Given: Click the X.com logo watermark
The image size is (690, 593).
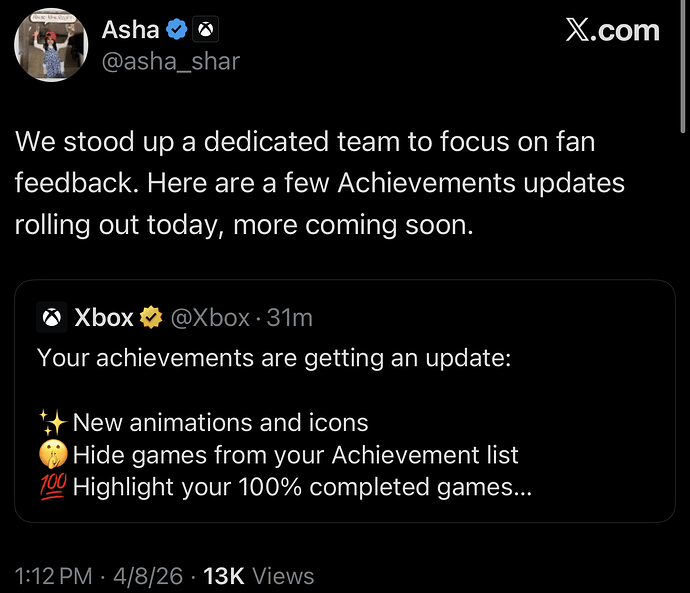Looking at the screenshot, I should tap(612, 30).
